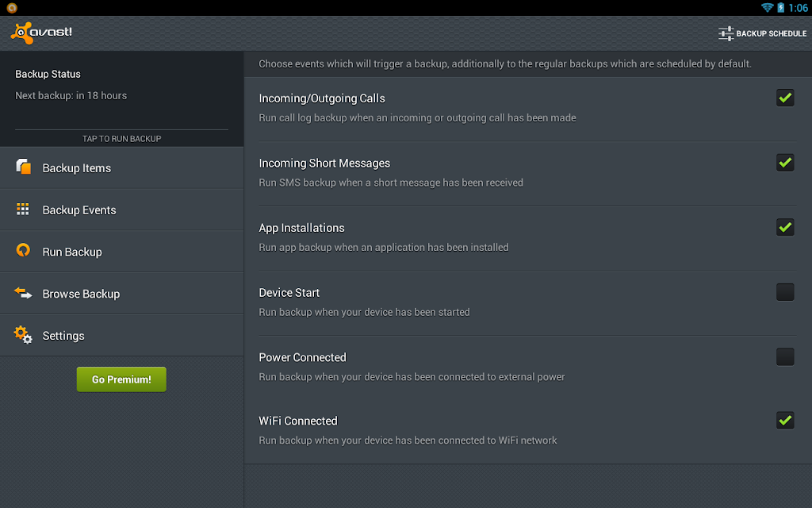Image resolution: width=812 pixels, height=508 pixels.
Task: Tap the avast notification icon in status bar
Action: [11, 8]
